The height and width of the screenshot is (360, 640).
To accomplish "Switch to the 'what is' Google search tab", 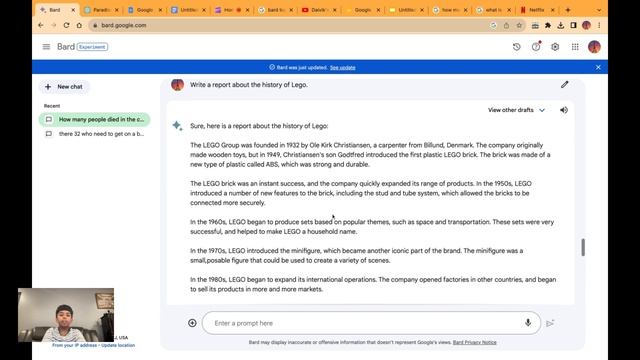I will [493, 10].
